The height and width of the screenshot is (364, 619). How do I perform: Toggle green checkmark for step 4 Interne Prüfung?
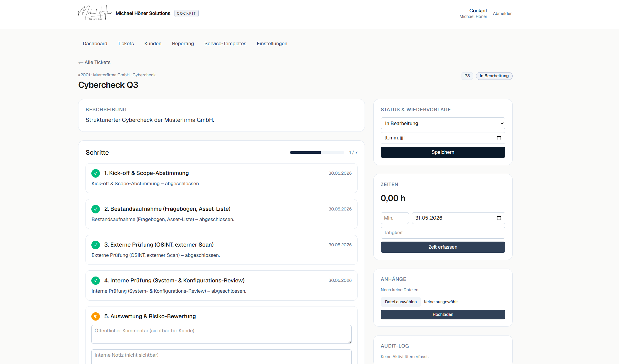pos(95,281)
